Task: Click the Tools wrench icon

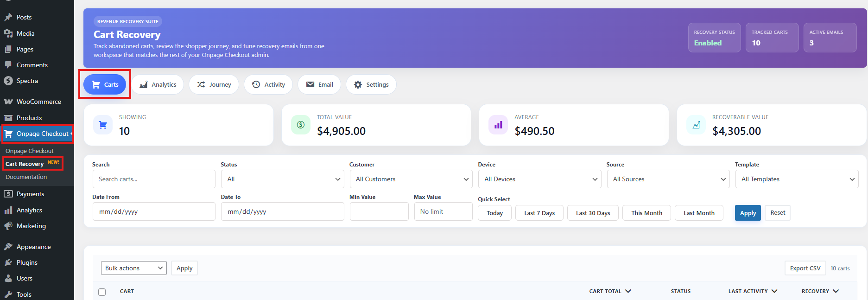Action: [x=8, y=294]
